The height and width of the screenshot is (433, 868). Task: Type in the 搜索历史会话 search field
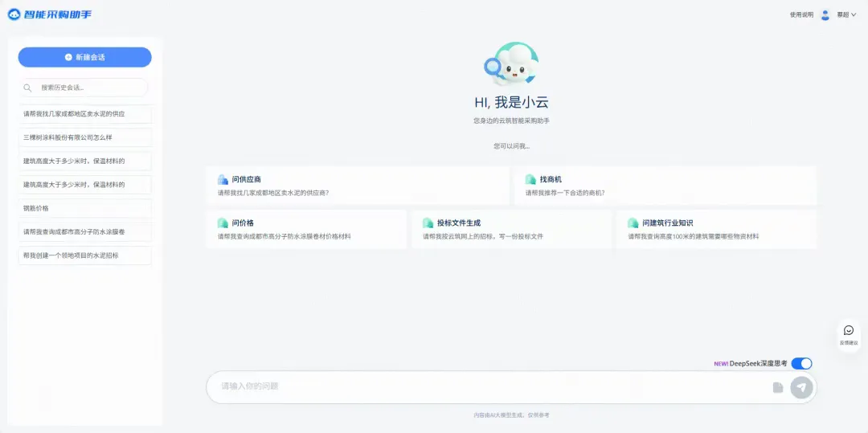90,88
